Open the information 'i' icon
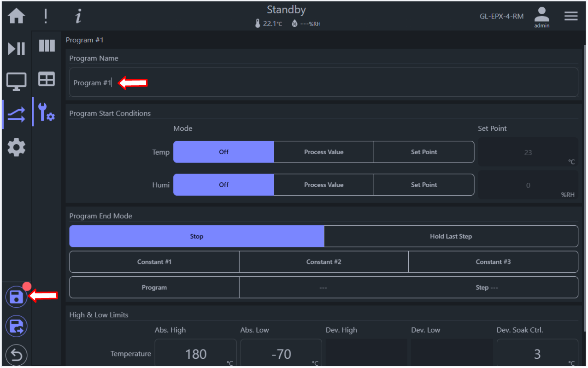This screenshot has width=588, height=368. (78, 16)
